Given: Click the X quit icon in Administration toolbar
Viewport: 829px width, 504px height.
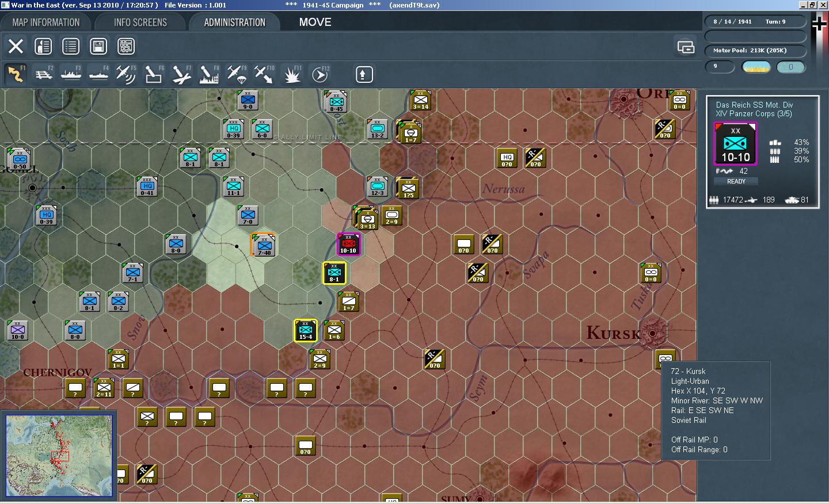Looking at the screenshot, I should pyautogui.click(x=16, y=46).
